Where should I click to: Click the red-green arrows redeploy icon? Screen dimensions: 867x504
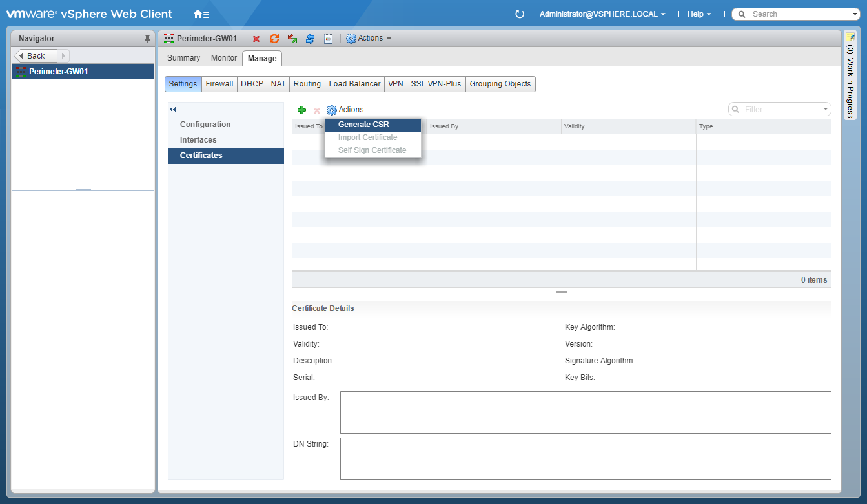tap(292, 39)
